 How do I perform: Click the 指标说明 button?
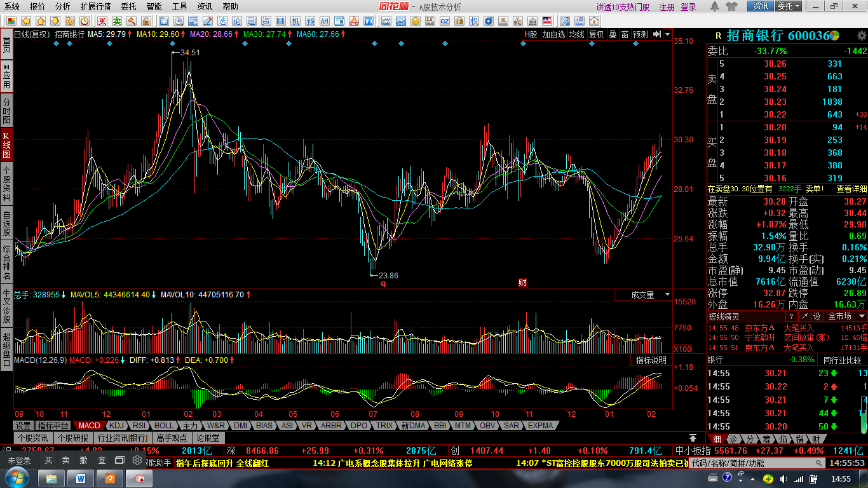click(x=651, y=360)
